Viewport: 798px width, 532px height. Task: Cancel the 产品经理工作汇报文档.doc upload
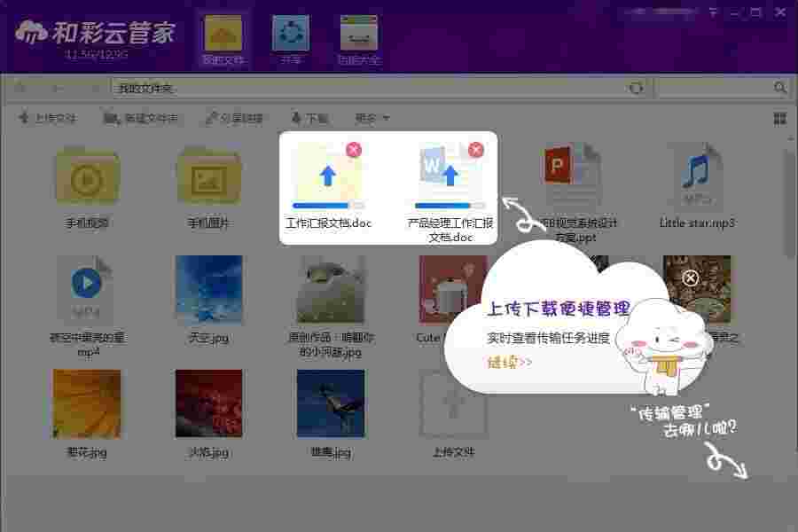click(x=477, y=151)
